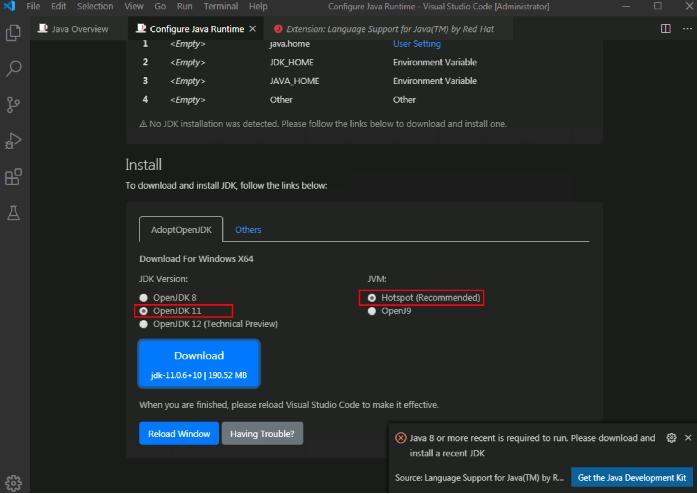697x494 pixels.
Task: Select OpenJDK 12 Technical Preview option
Action: tap(143, 324)
